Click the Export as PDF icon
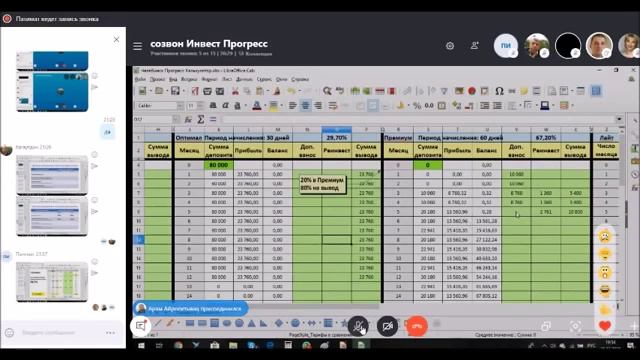This screenshot has height=360, width=640. [x=195, y=91]
